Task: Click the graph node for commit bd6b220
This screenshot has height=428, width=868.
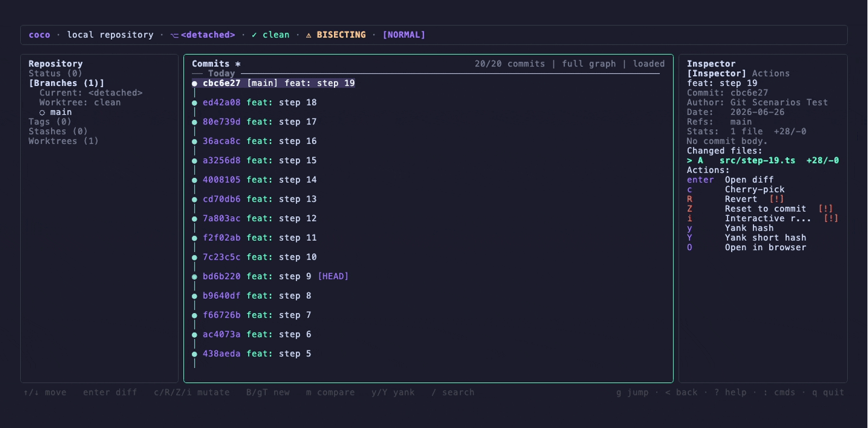Action: [195, 277]
